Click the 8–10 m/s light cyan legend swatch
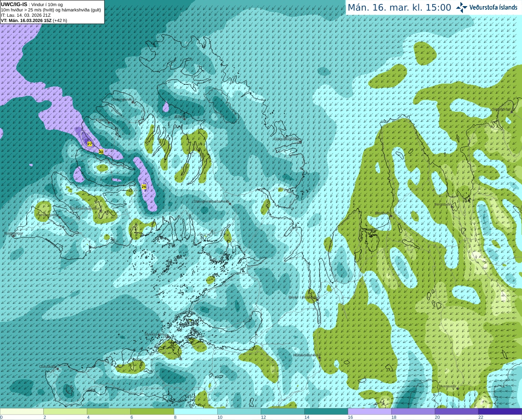Viewport: 522px width, 420px height. tap(196, 411)
